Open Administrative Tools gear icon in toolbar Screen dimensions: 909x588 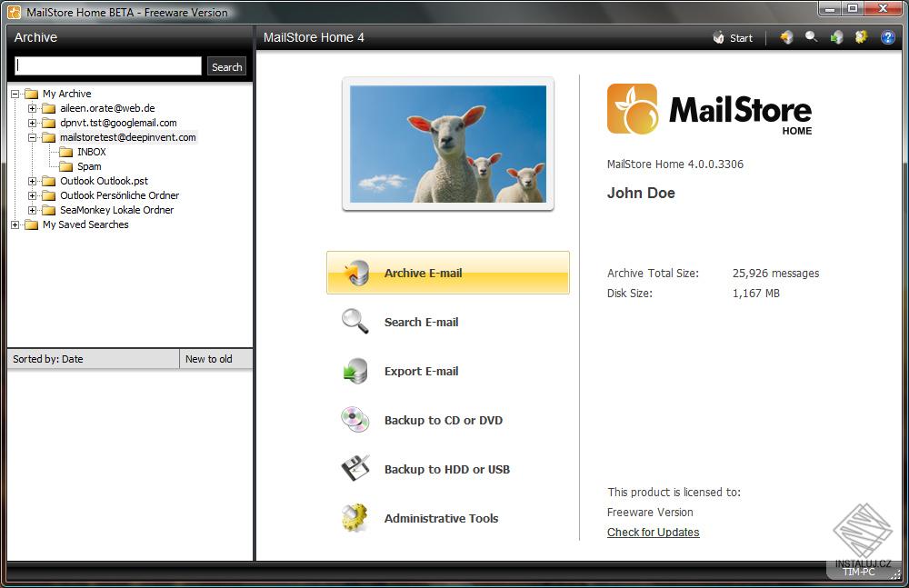pyautogui.click(x=860, y=37)
